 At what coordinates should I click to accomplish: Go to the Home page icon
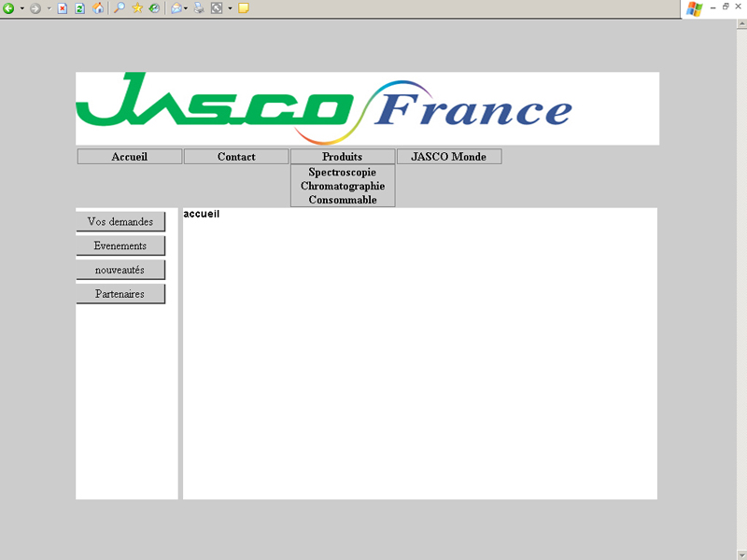[x=98, y=8]
